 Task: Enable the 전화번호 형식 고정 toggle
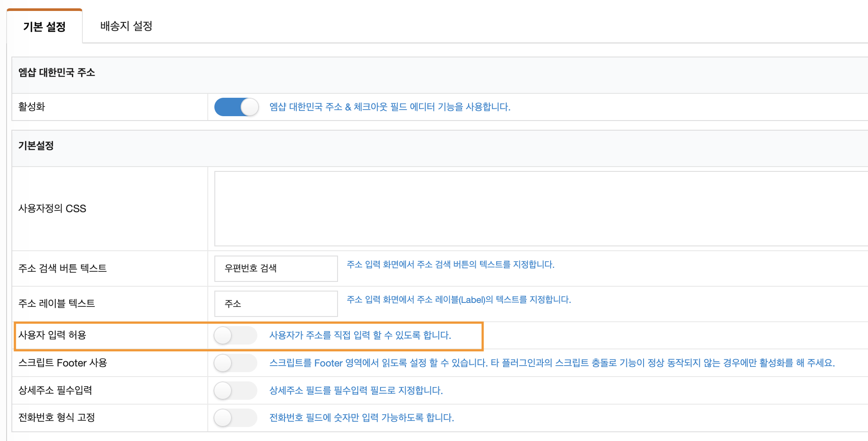click(235, 418)
